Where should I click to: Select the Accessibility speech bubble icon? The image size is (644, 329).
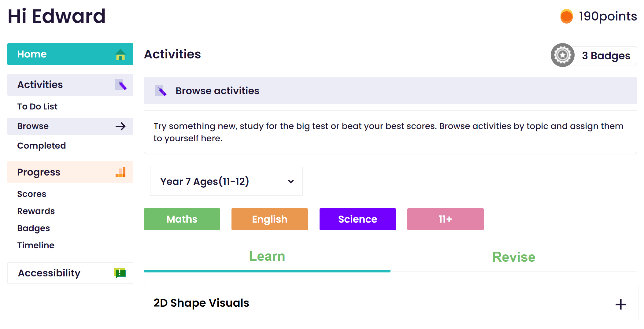[x=120, y=273]
